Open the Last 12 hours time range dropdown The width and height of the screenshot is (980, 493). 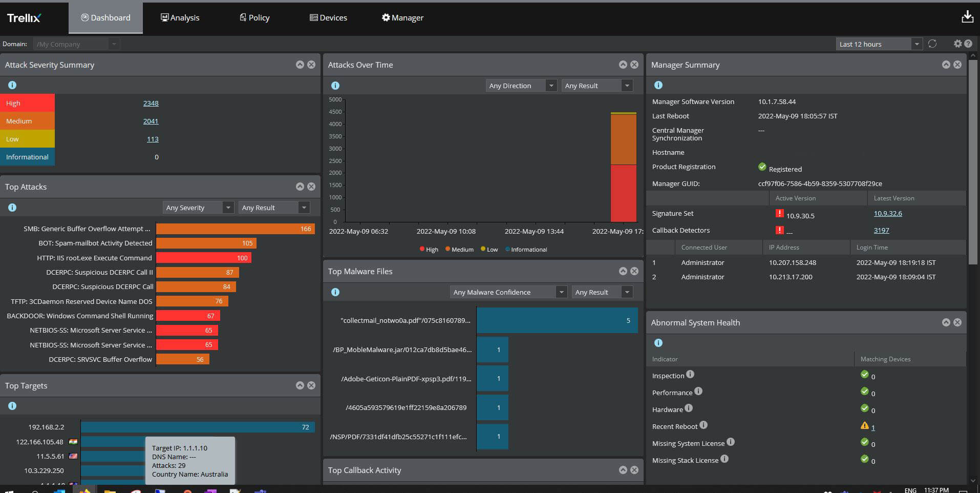pos(876,44)
